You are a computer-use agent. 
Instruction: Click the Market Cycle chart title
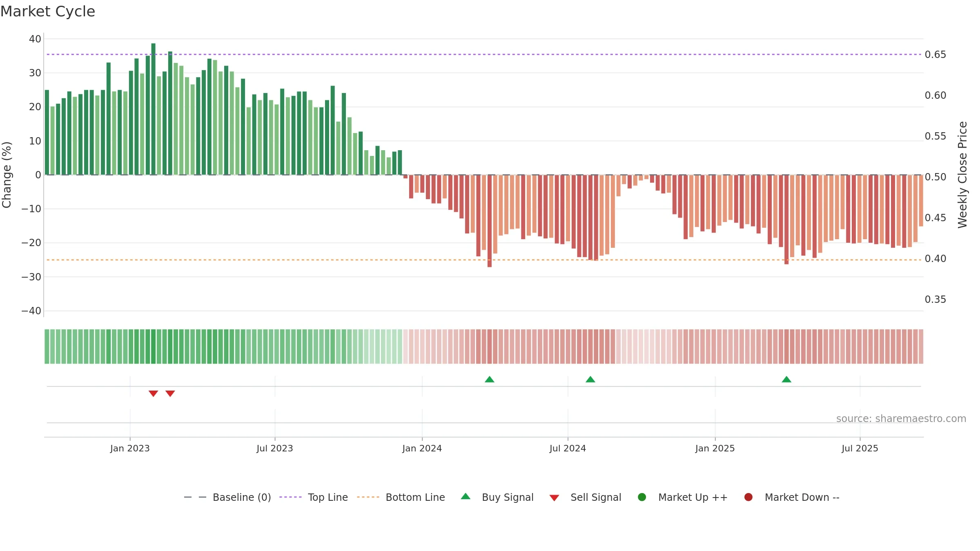tap(48, 11)
